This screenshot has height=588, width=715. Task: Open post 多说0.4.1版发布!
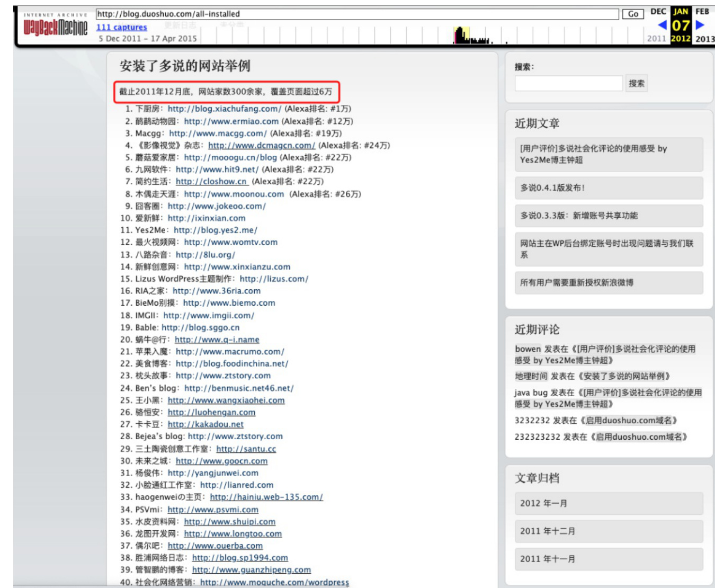609,188
